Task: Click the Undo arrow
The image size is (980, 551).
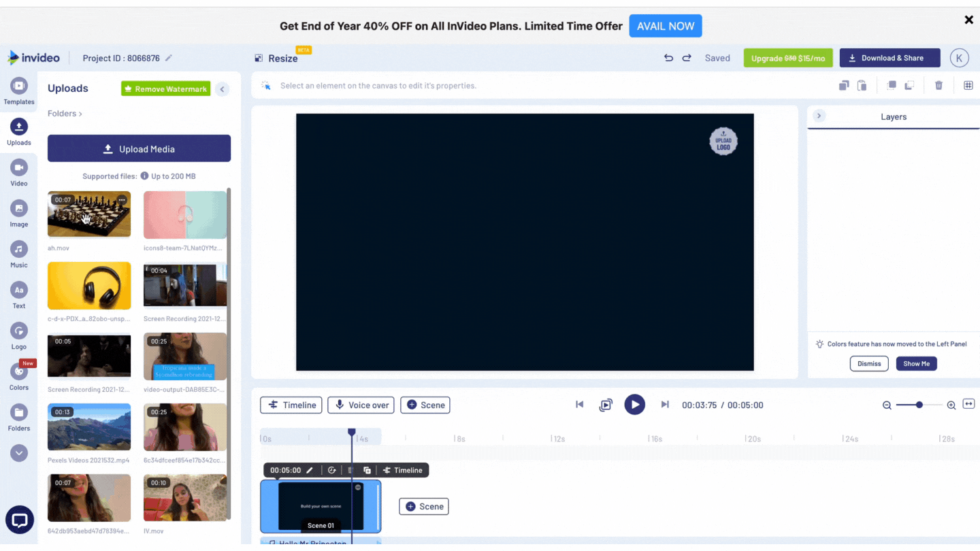Action: (669, 59)
